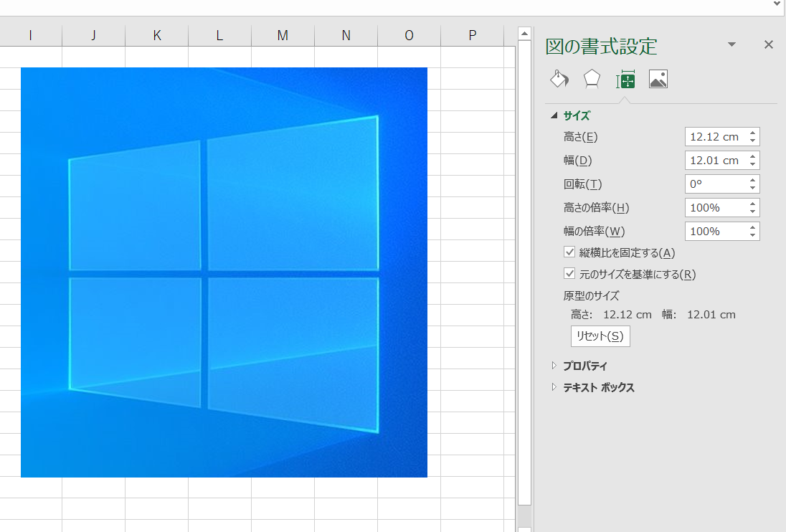Image resolution: width=786 pixels, height=532 pixels.
Task: Expand the プロパティ section
Action: (554, 366)
